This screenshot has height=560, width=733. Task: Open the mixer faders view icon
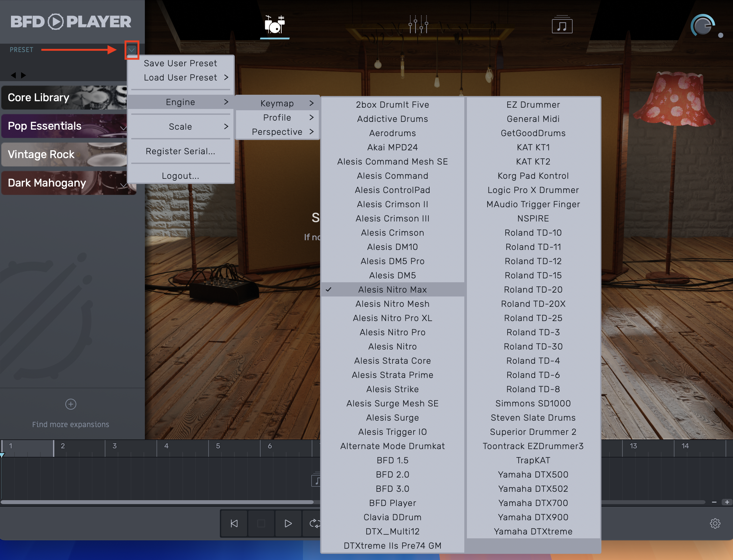click(418, 24)
